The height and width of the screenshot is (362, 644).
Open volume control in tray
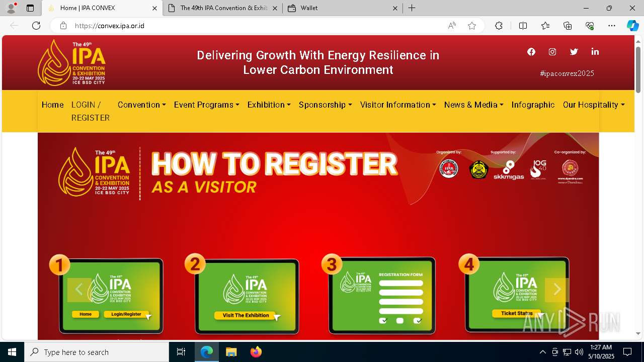coord(579,352)
